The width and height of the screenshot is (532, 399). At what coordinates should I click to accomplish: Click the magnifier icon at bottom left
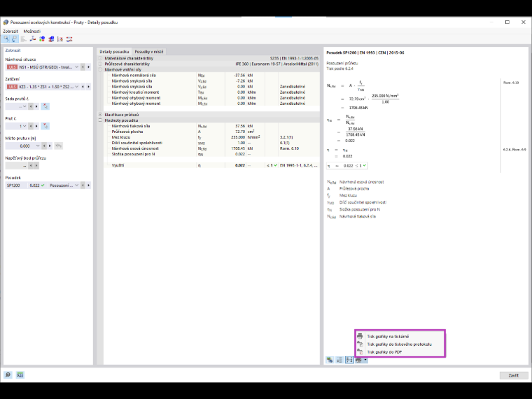point(8,375)
